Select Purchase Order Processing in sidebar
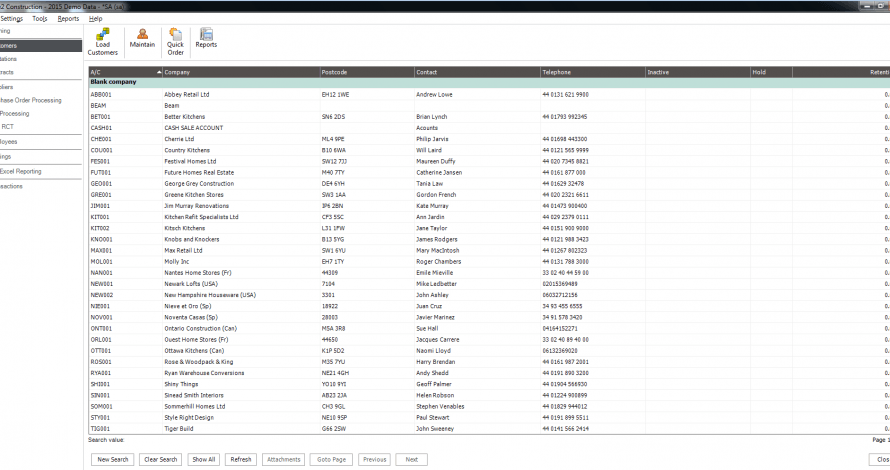The image size is (890, 470). (x=31, y=100)
